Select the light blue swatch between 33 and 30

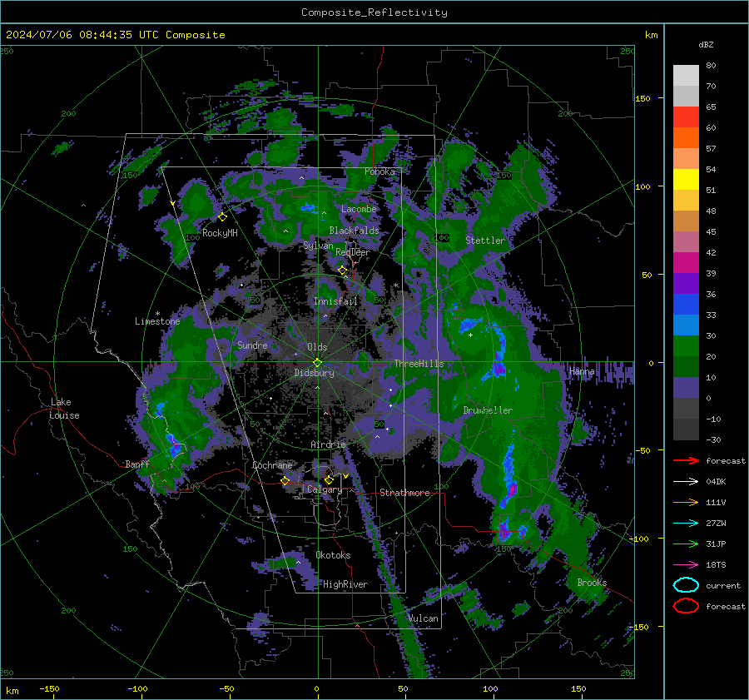tap(686, 325)
